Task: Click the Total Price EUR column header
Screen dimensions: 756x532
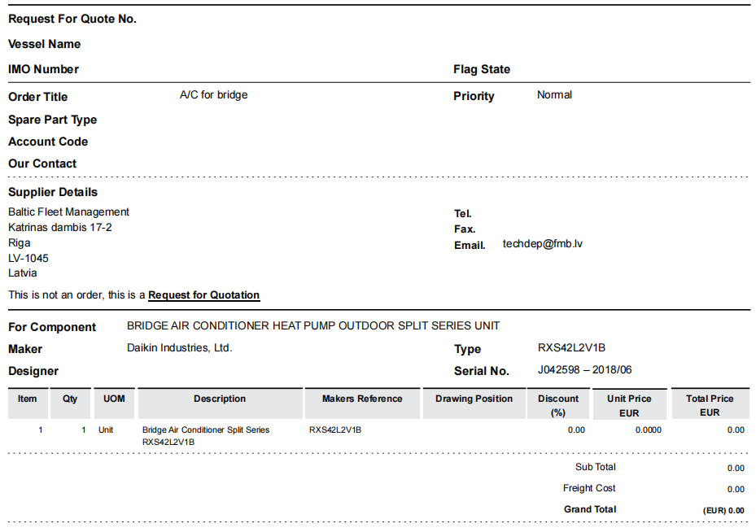Action: (x=710, y=405)
